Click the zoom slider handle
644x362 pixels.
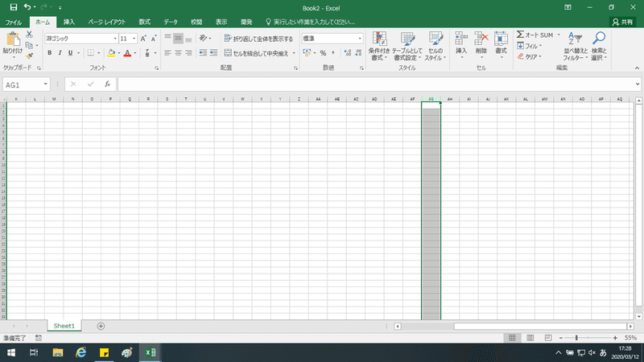tap(576, 338)
